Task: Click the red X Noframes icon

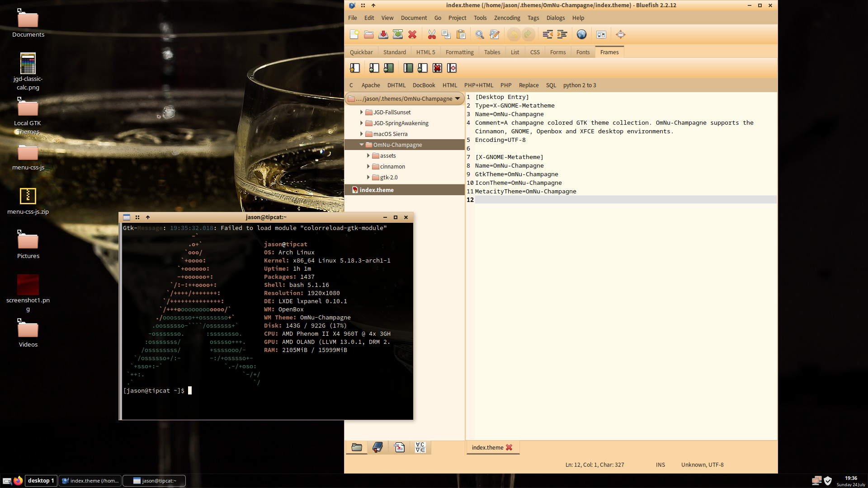Action: [x=437, y=68]
